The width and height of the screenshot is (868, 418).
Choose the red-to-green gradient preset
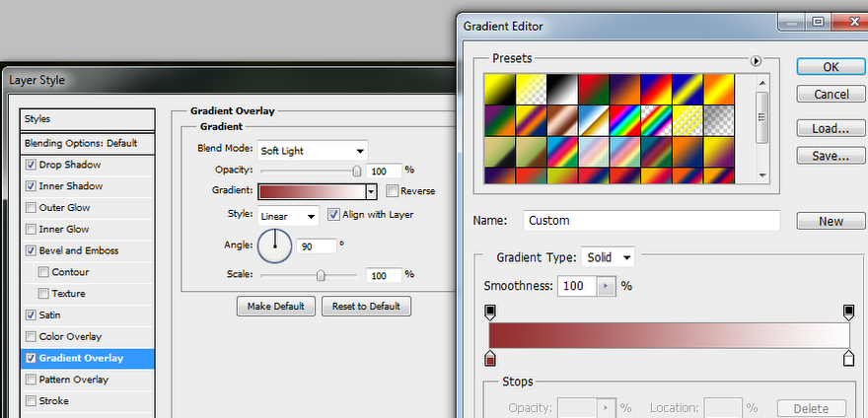coord(594,89)
